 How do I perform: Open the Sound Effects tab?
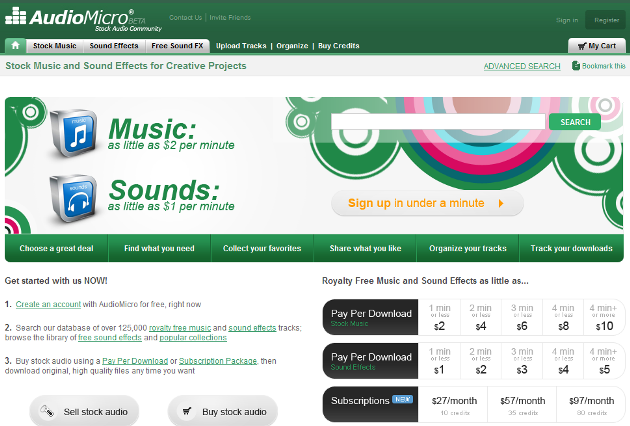[x=114, y=46]
